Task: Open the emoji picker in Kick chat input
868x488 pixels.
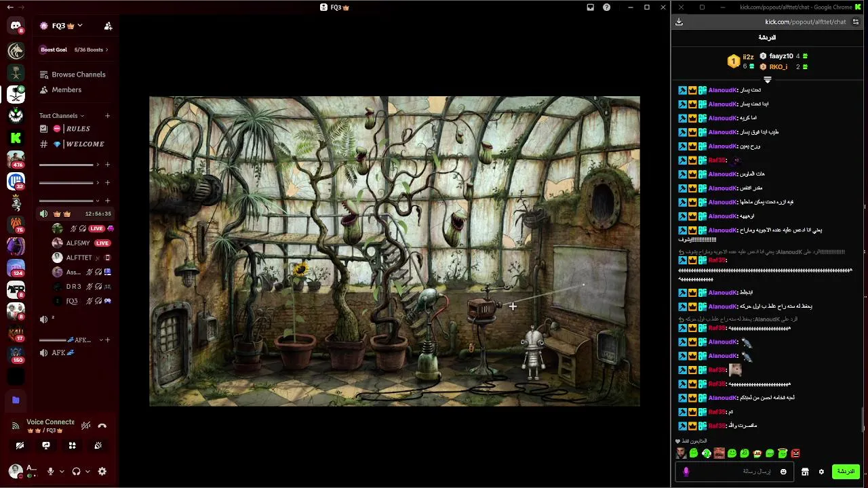Action: (783, 472)
